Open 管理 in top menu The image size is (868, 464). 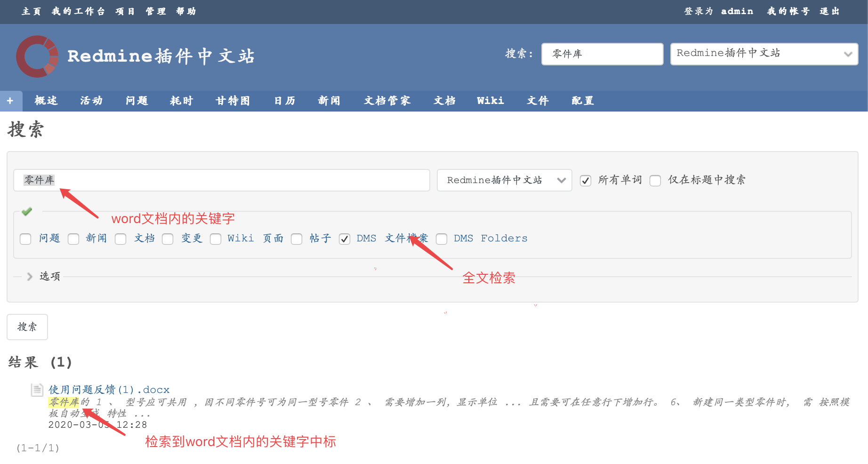tap(156, 11)
